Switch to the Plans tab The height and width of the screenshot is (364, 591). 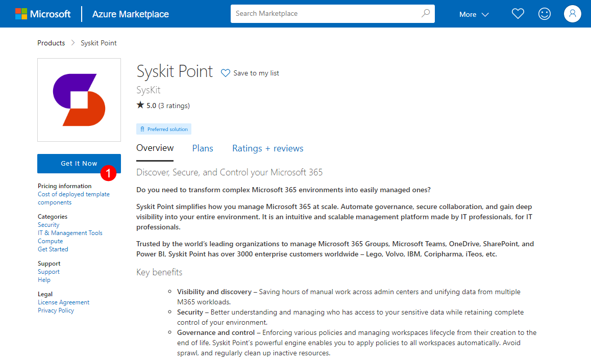(203, 148)
